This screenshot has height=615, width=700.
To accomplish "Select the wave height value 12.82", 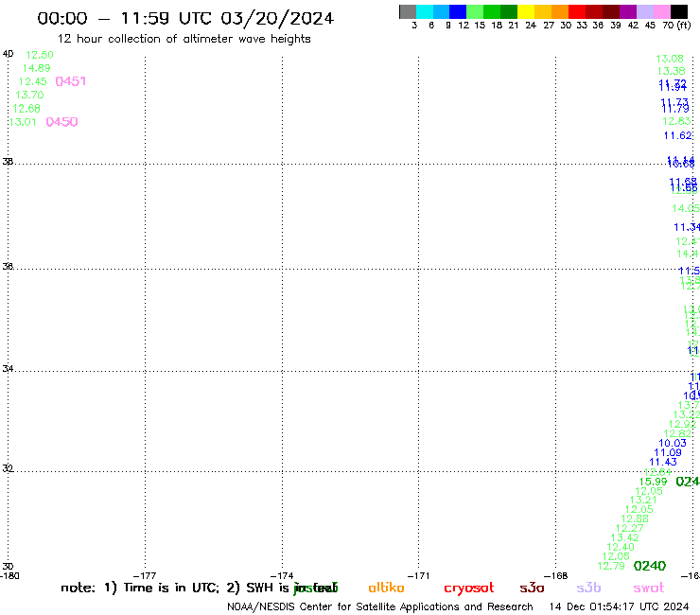I will click(x=677, y=433).
